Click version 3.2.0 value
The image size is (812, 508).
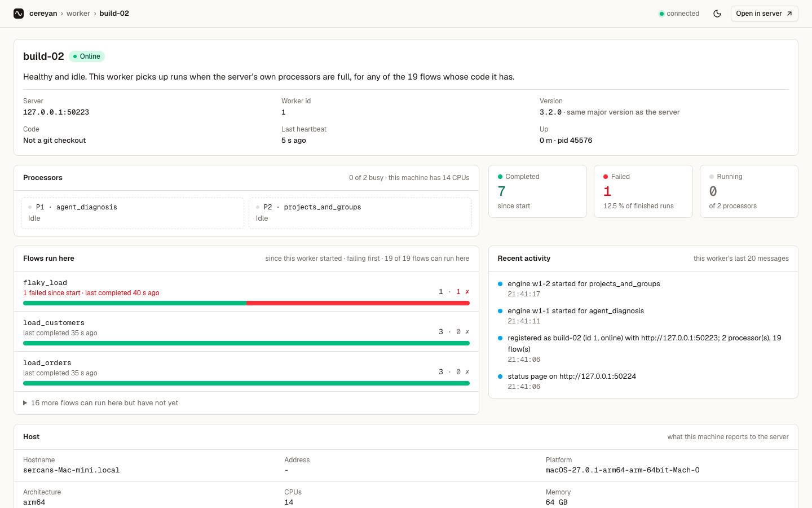point(550,112)
